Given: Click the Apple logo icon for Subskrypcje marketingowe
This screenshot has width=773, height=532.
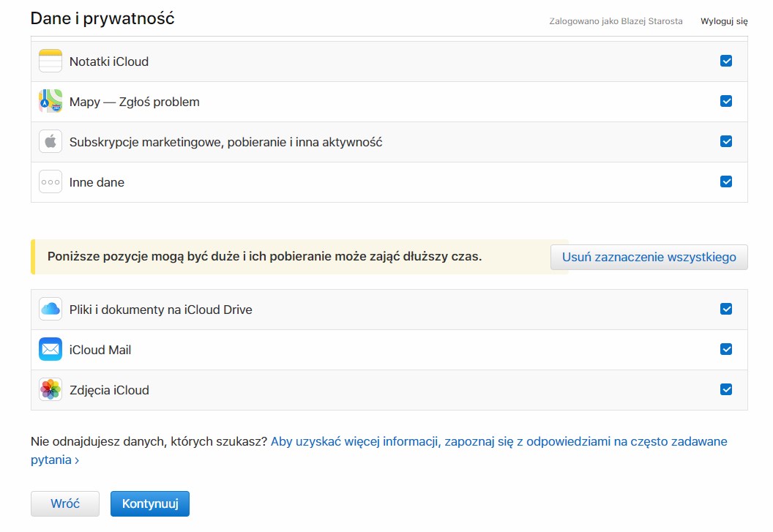Looking at the screenshot, I should (51, 142).
